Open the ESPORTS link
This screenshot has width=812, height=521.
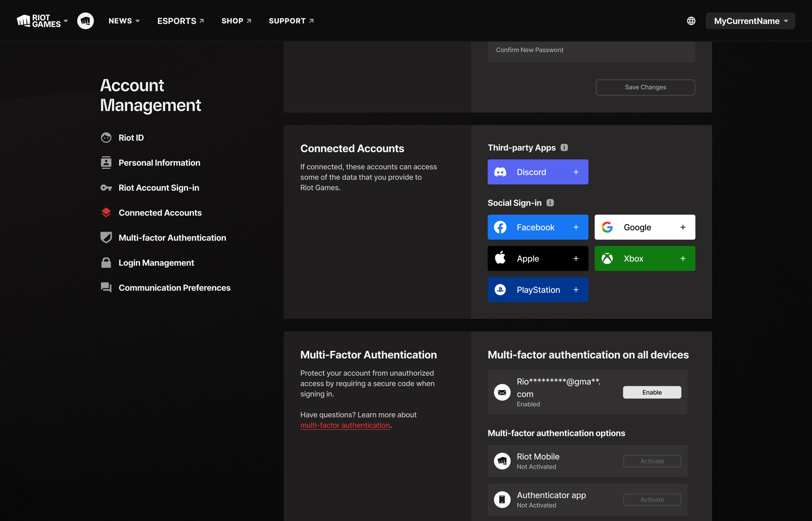180,21
